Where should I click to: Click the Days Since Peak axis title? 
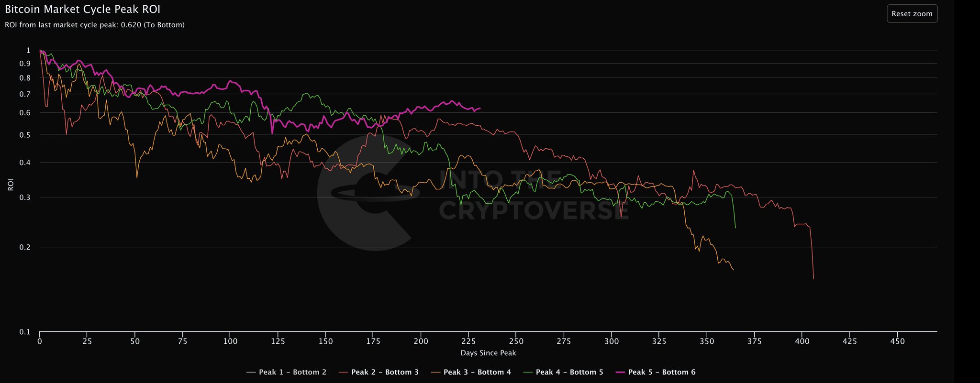[488, 353]
